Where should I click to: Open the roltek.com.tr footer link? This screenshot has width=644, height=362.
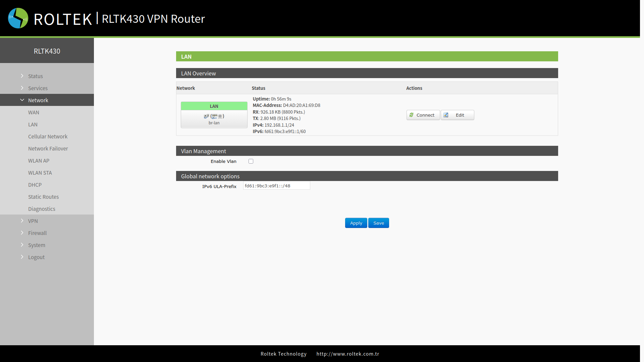pos(348,354)
